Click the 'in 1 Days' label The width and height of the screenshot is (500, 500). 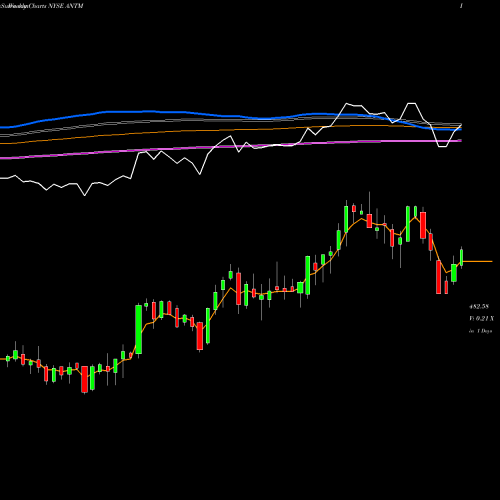point(480,331)
